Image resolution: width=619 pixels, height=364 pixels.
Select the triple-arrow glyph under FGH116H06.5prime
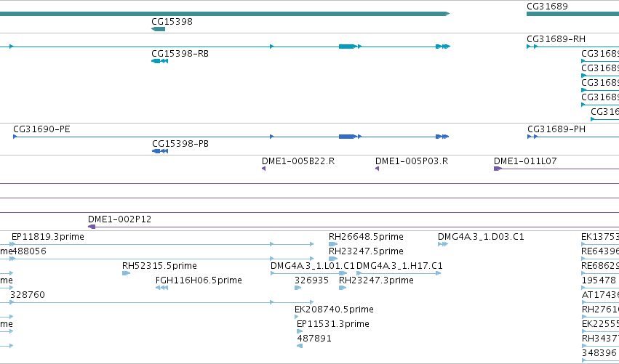(162, 288)
